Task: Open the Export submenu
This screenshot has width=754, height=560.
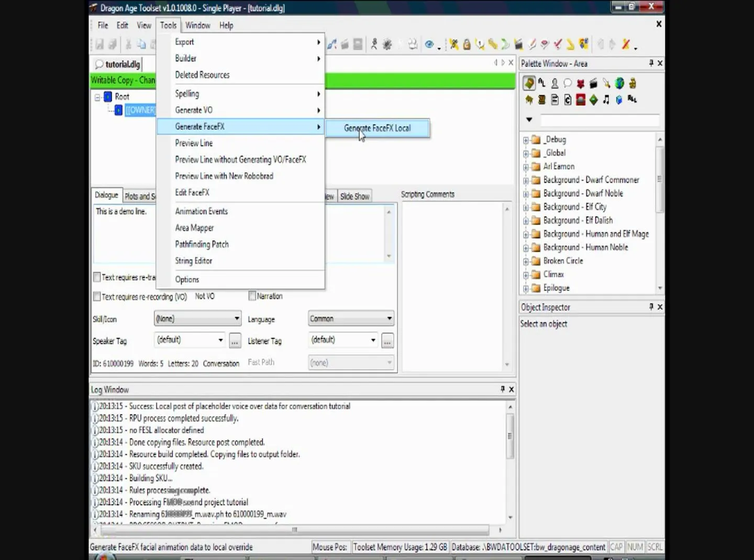Action: 240,42
